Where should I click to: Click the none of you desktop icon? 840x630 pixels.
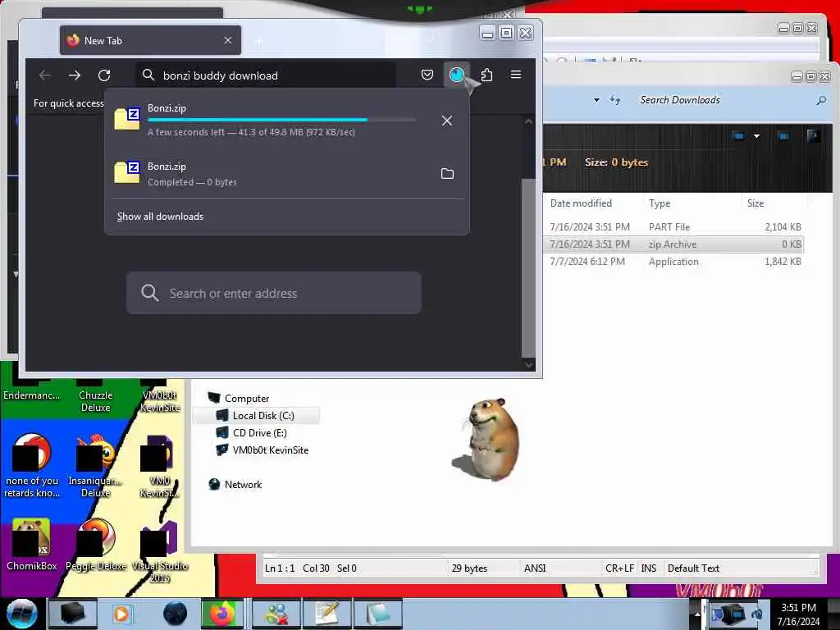(x=32, y=466)
